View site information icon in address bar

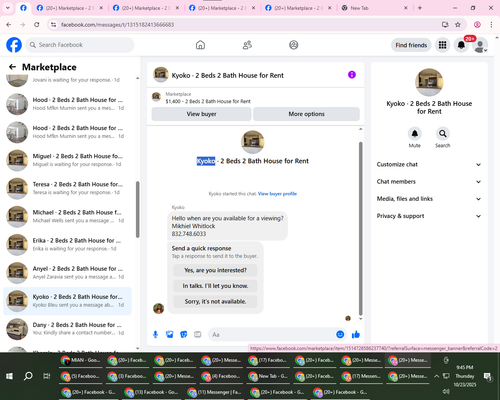click(53, 24)
